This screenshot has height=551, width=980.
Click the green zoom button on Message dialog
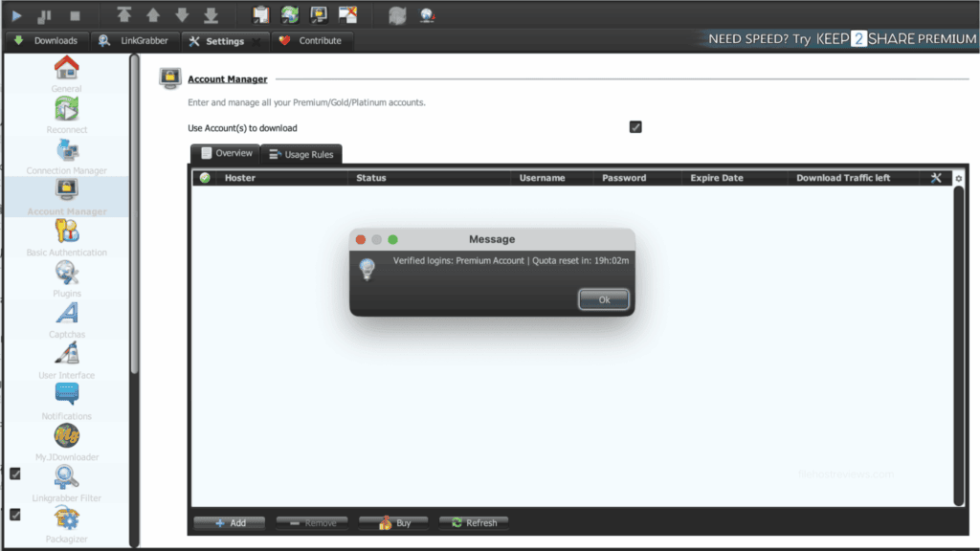pyautogui.click(x=392, y=239)
